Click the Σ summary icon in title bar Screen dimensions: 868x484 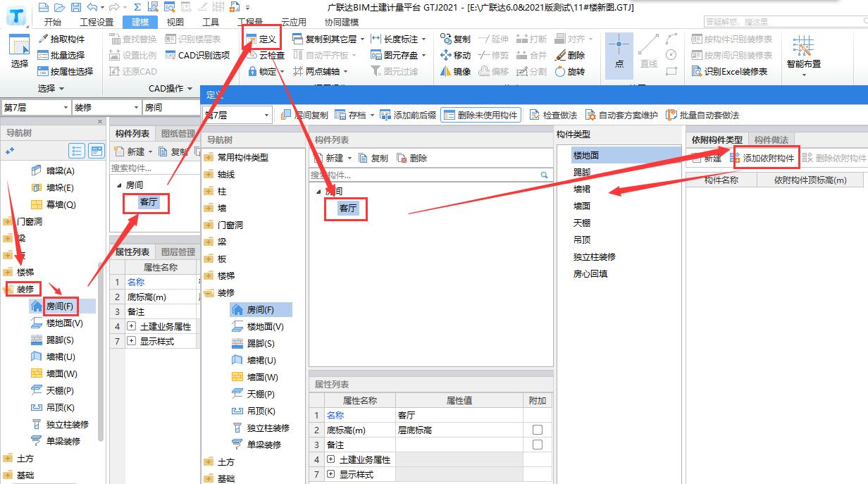point(137,7)
